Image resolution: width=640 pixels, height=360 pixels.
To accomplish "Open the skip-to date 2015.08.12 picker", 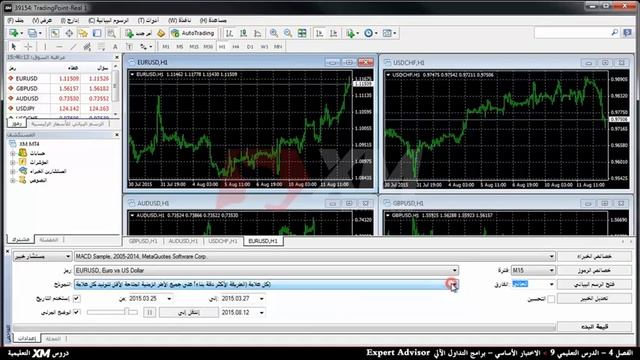I will pos(262,313).
